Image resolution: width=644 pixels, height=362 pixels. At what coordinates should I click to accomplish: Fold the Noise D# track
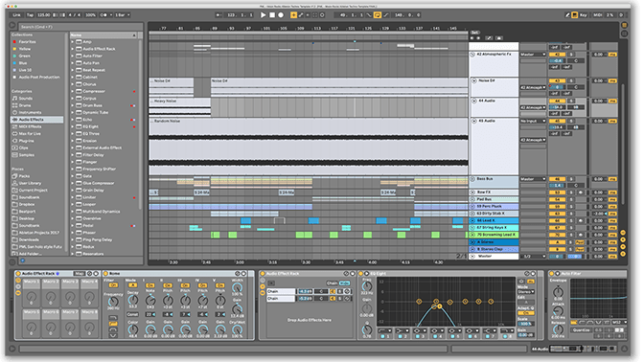474,80
